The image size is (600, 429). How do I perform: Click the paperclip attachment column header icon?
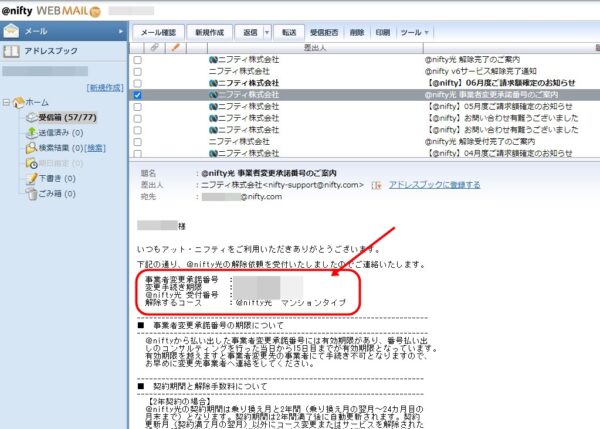pos(154,47)
